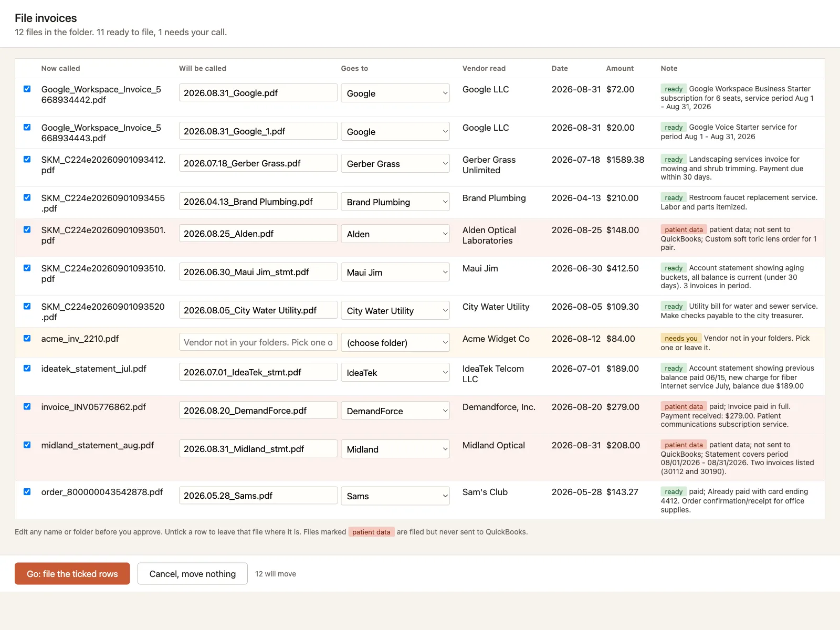Screen dimensions: 840x630
Task: Click the ready tag in City Water Utility row
Action: click(x=674, y=306)
